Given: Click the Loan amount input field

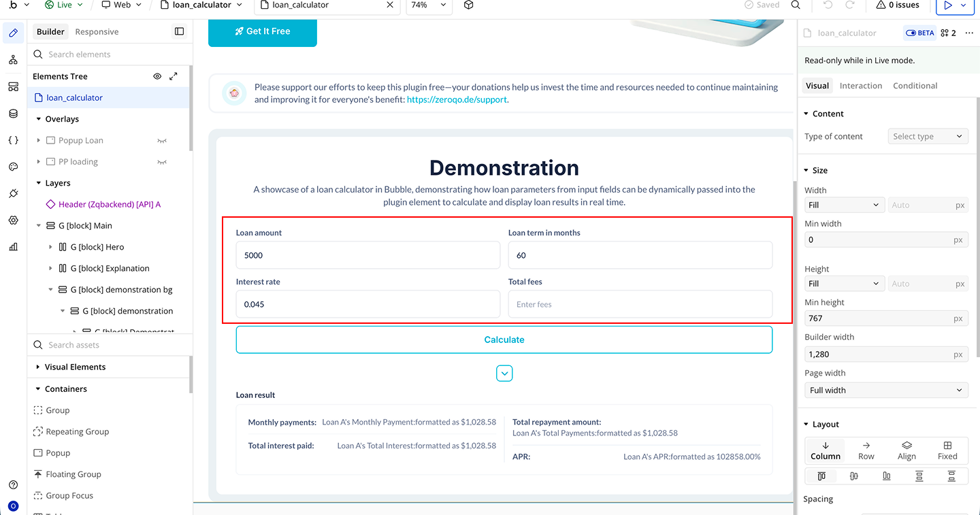Looking at the screenshot, I should [x=368, y=255].
